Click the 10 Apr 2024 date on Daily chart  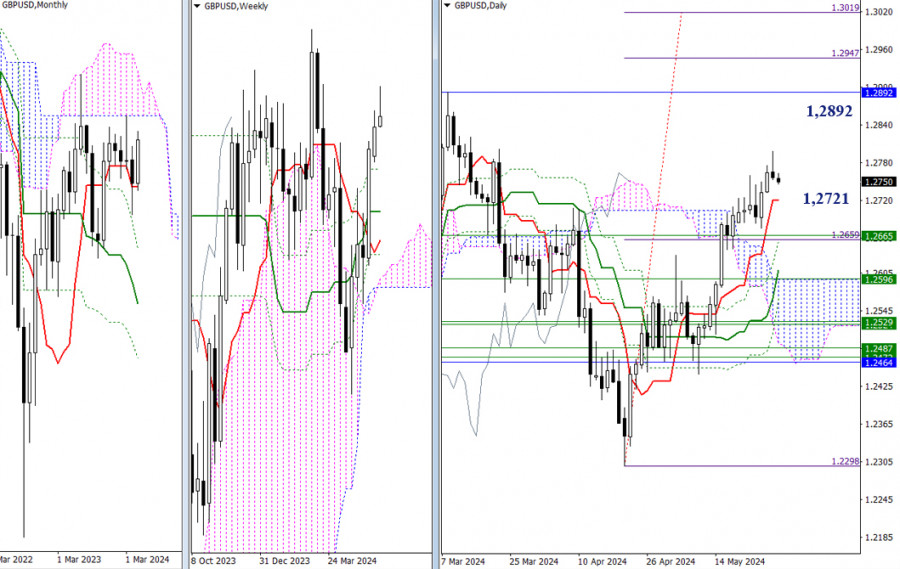[x=602, y=562]
